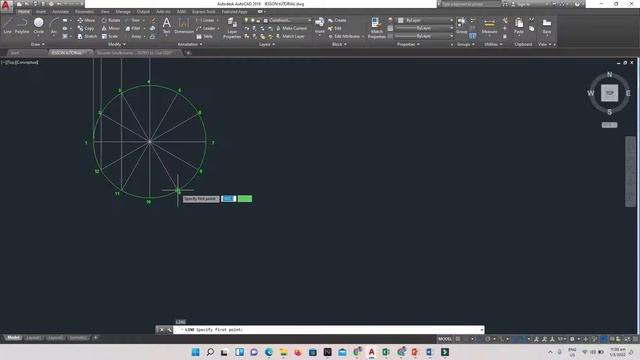Viewport: 640px width, 360px height.
Task: Use the Stretch command
Action: [x=87, y=36]
